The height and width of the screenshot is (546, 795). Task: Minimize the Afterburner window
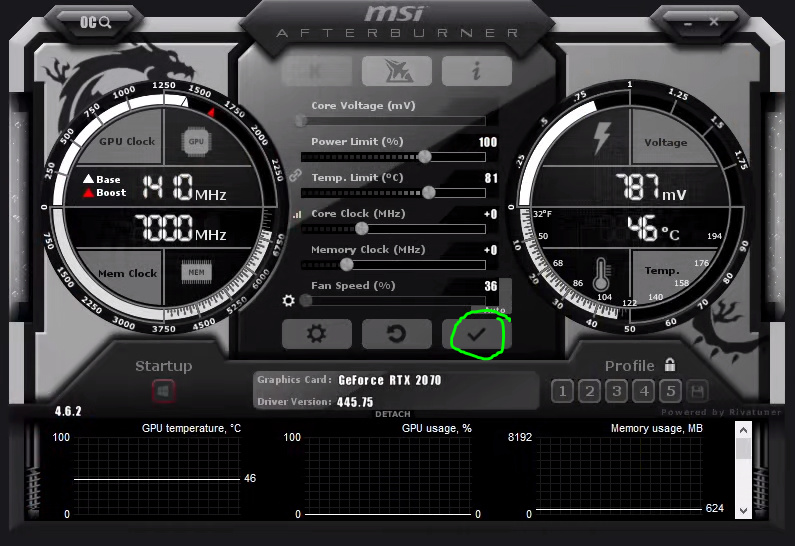pos(688,23)
